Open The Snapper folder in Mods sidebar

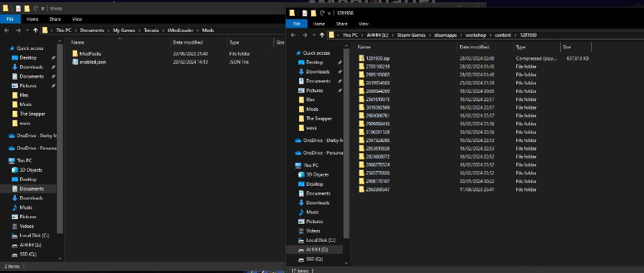[32, 114]
